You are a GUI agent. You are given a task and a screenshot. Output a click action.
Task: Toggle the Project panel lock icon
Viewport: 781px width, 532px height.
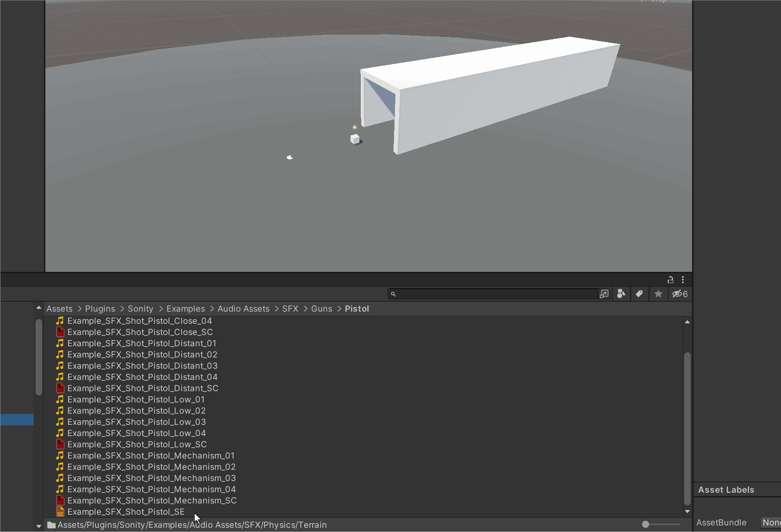670,280
